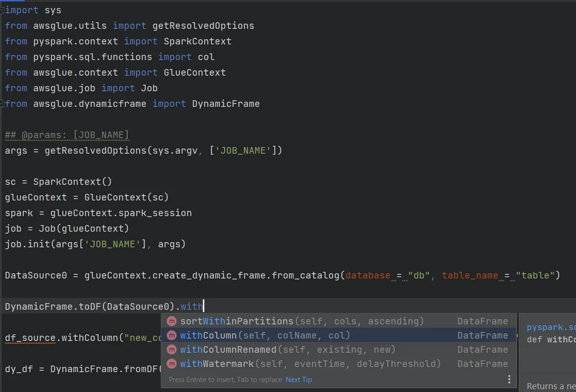Click the "table" string literal
This screenshot has width=576, height=392.
535,275
